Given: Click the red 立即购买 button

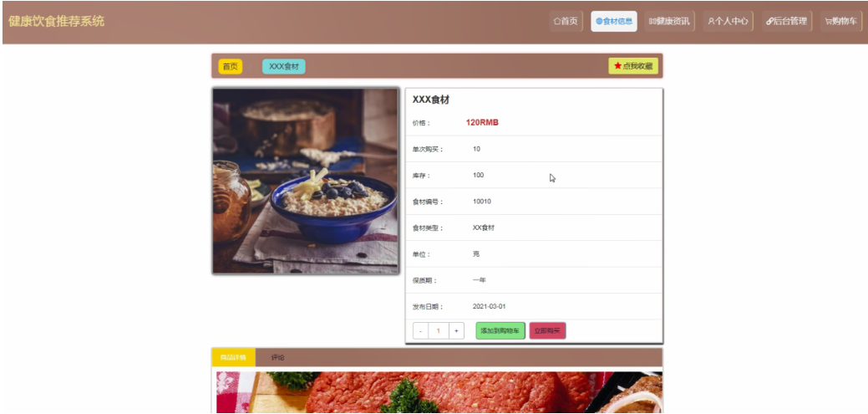Looking at the screenshot, I should (547, 331).
